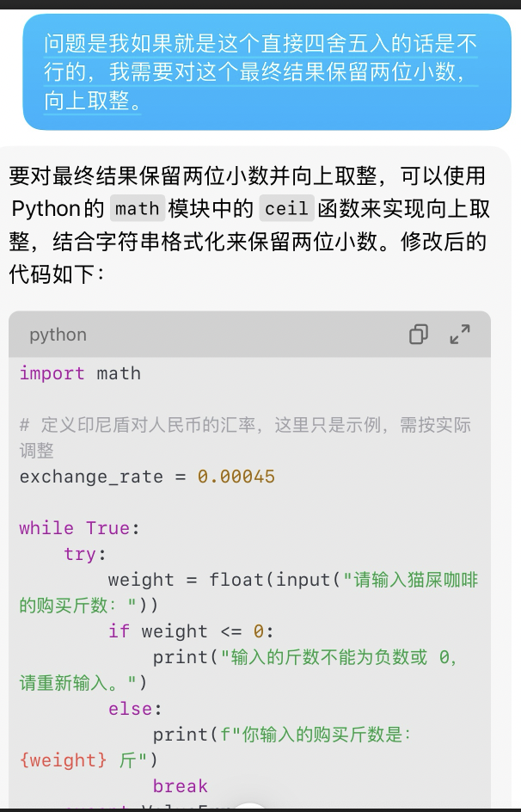Click the 0.00045 exchange rate value
This screenshot has width=521, height=812.
[x=236, y=477]
